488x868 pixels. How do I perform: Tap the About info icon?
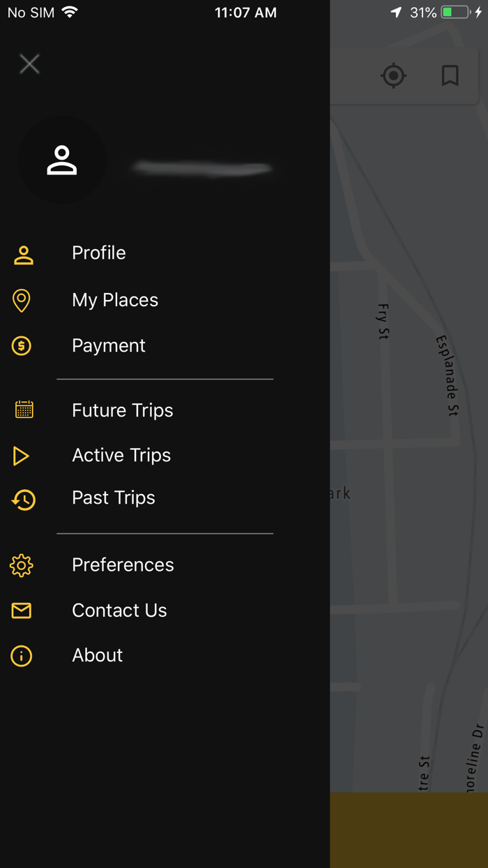[x=22, y=656]
